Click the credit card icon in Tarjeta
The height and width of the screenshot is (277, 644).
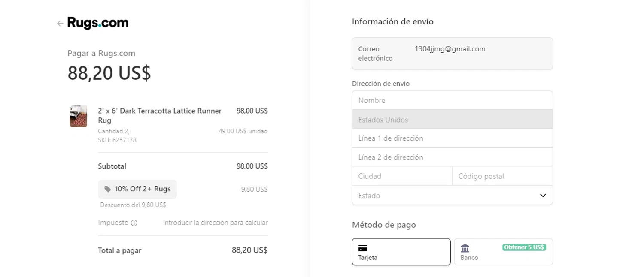(363, 248)
